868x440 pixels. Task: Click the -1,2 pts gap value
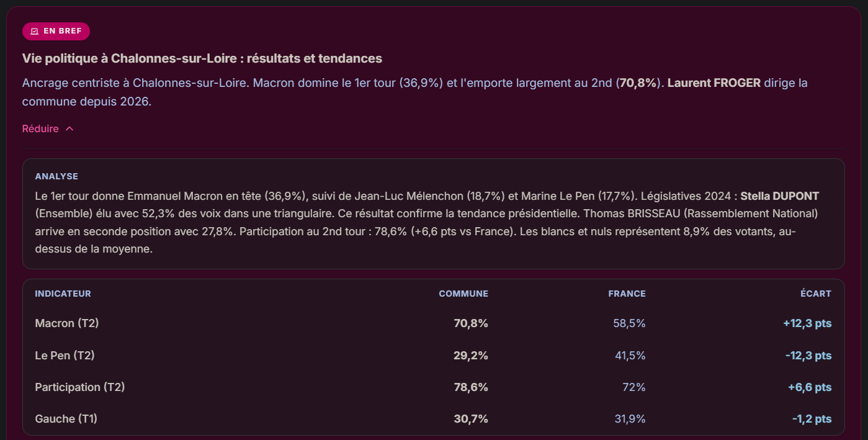pyautogui.click(x=812, y=419)
